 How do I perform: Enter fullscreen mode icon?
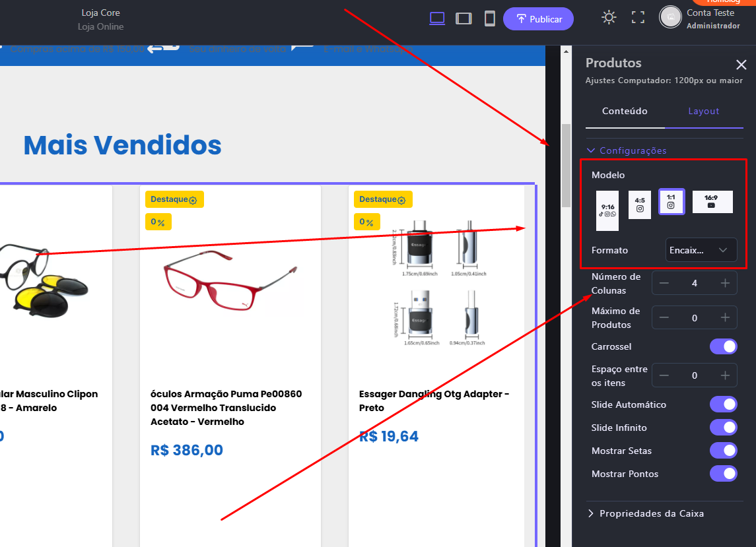pos(638,18)
